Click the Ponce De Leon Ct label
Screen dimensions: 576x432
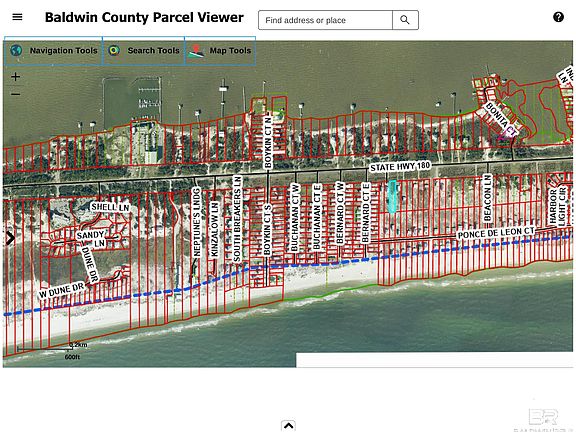496,233
